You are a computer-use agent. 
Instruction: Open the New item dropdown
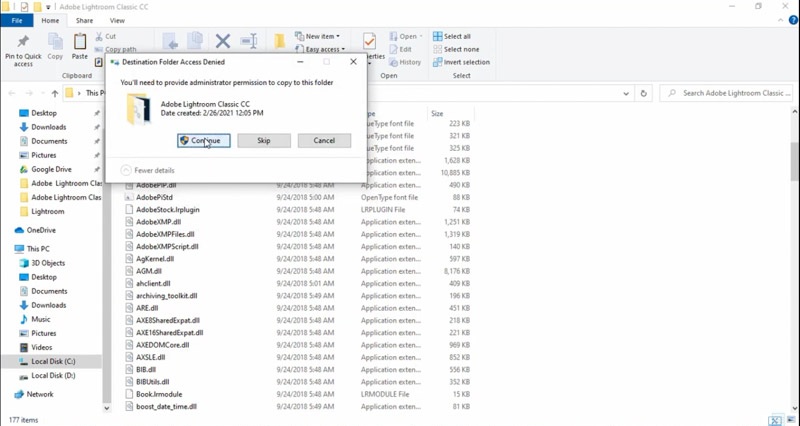(317, 36)
